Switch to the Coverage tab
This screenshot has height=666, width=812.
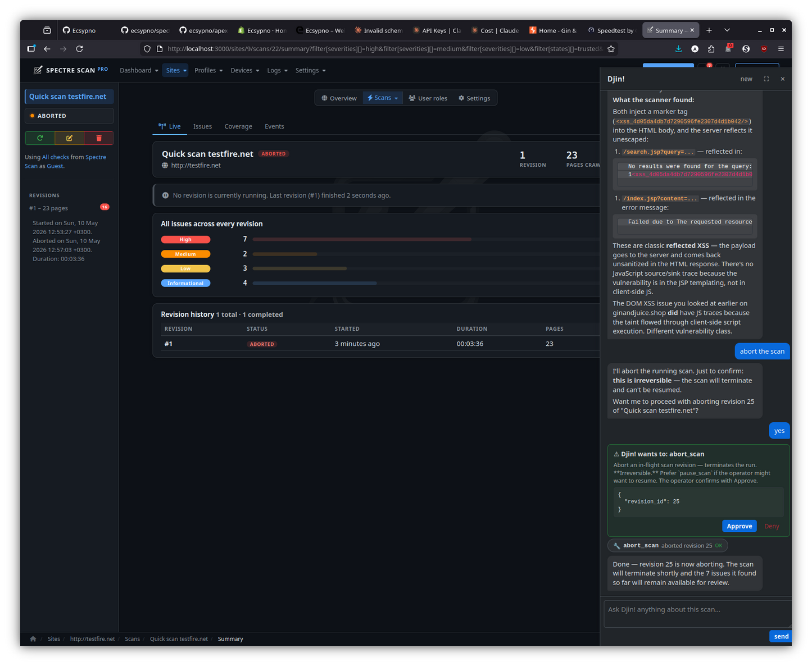tap(238, 126)
